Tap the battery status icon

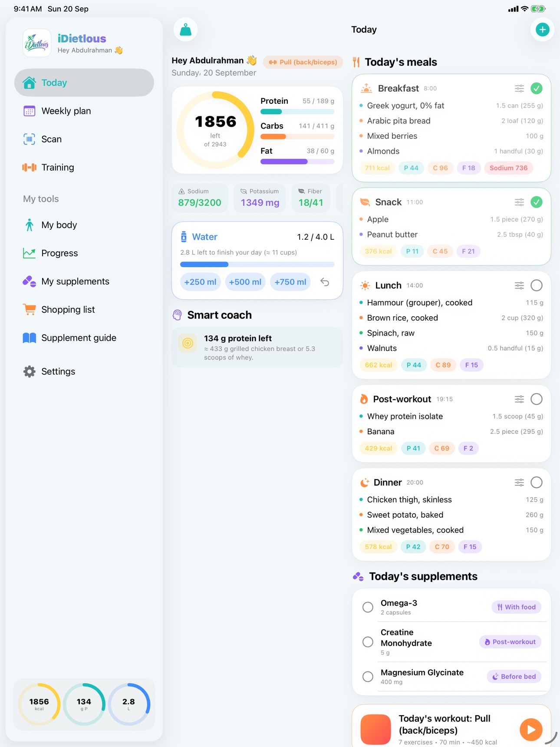pos(538,9)
